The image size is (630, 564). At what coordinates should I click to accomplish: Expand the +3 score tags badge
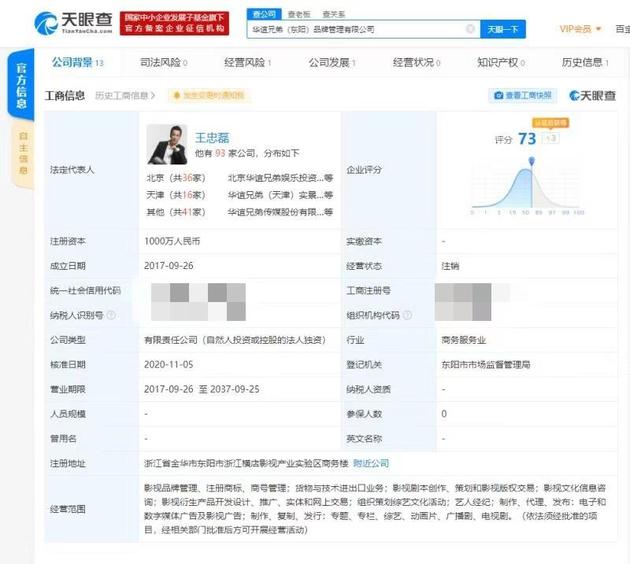click(551, 139)
